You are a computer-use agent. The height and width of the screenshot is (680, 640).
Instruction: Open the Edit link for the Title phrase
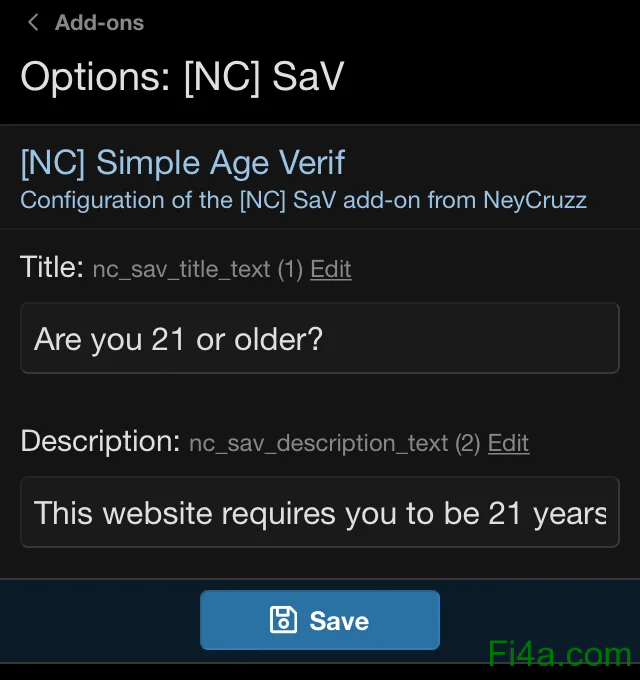pyautogui.click(x=330, y=269)
